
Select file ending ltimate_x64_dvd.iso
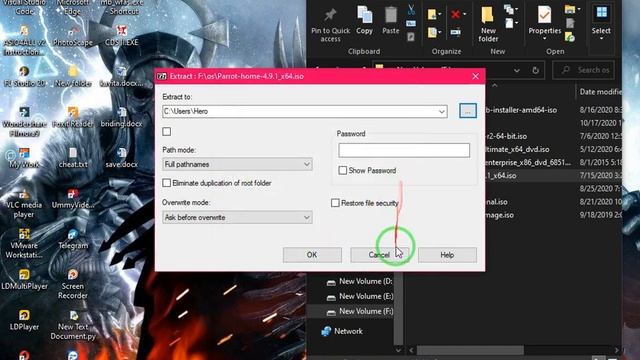pos(518,149)
